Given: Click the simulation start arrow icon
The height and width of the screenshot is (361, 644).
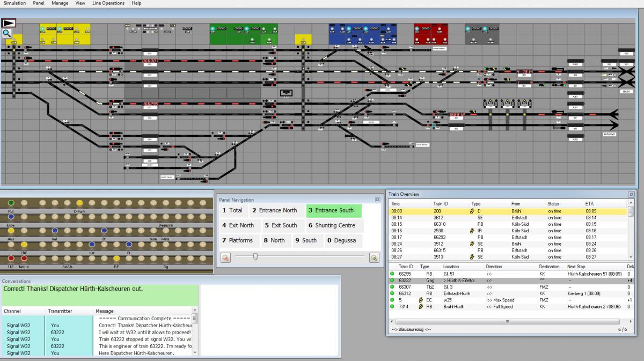Looking at the screenshot, I should 10,23.
